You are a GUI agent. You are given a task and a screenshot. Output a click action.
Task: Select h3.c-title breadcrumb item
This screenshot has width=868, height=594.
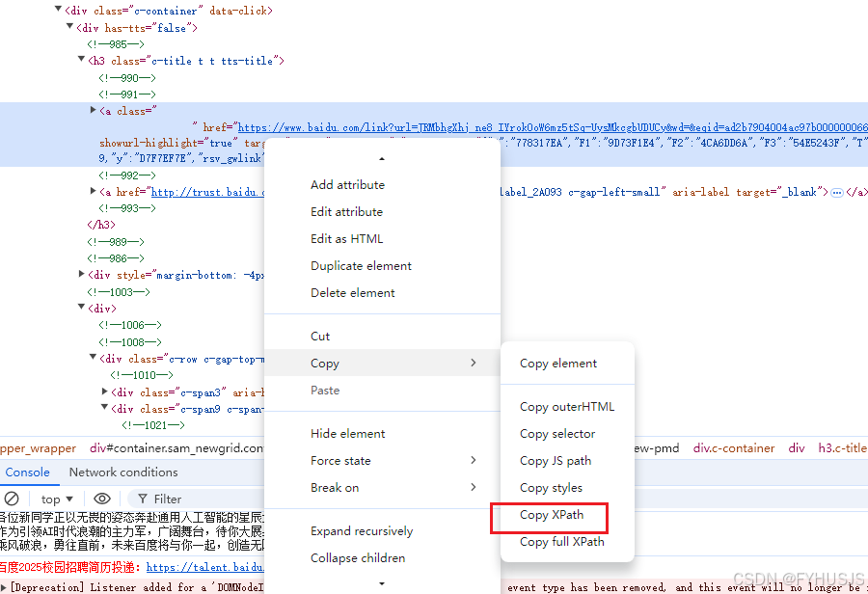coord(843,448)
